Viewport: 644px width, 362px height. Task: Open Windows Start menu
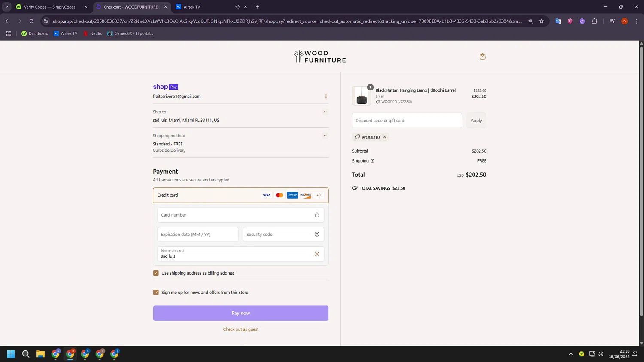(11, 354)
